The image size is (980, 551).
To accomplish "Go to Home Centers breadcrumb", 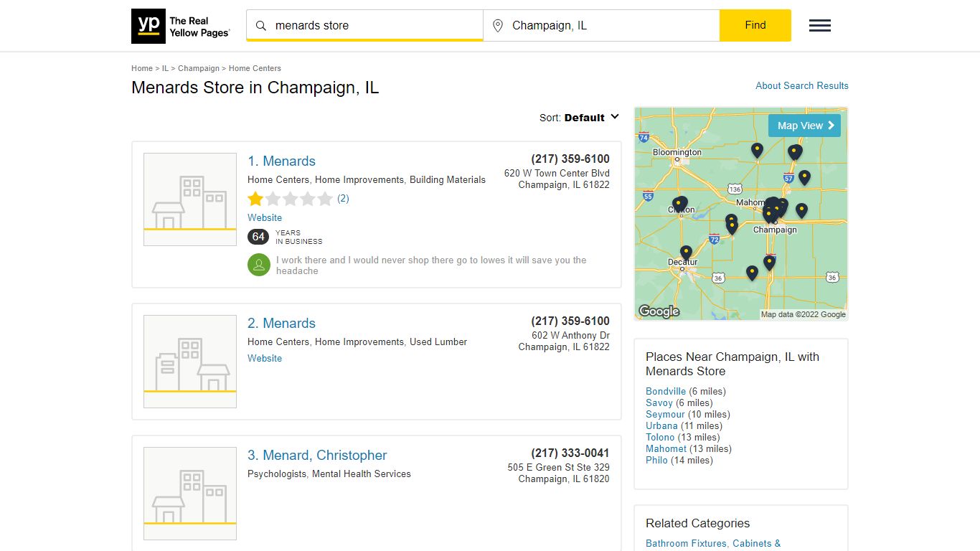I will pyautogui.click(x=255, y=68).
